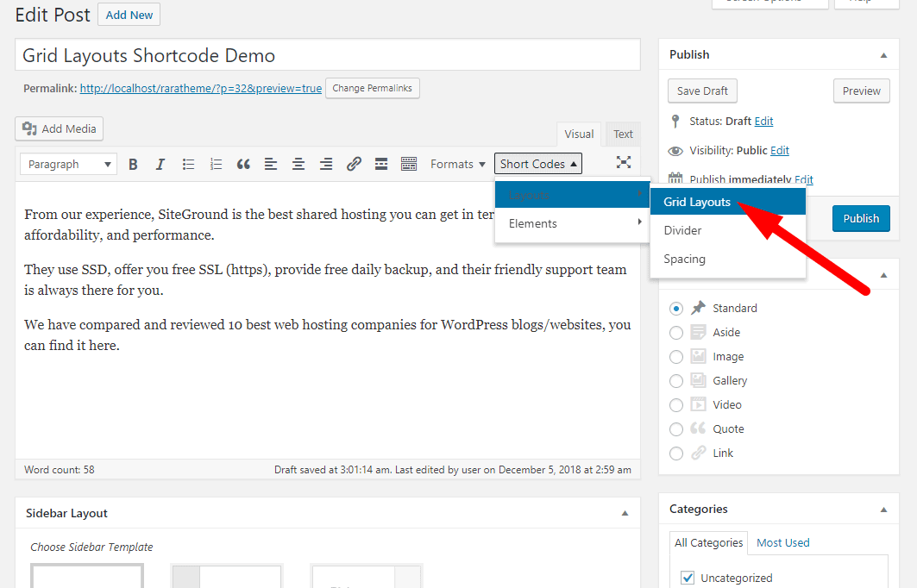The width and height of the screenshot is (917, 588).
Task: Select the Image post format
Action: tap(676, 357)
